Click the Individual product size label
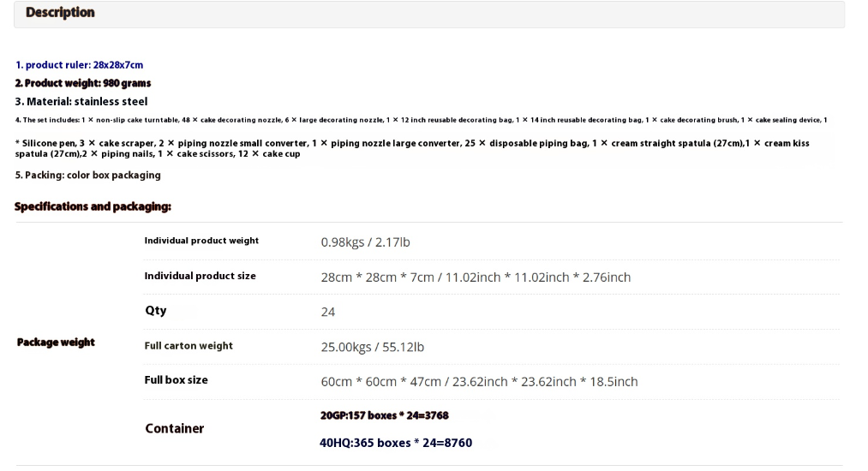Image resolution: width=868 pixels, height=471 pixels. point(200,276)
